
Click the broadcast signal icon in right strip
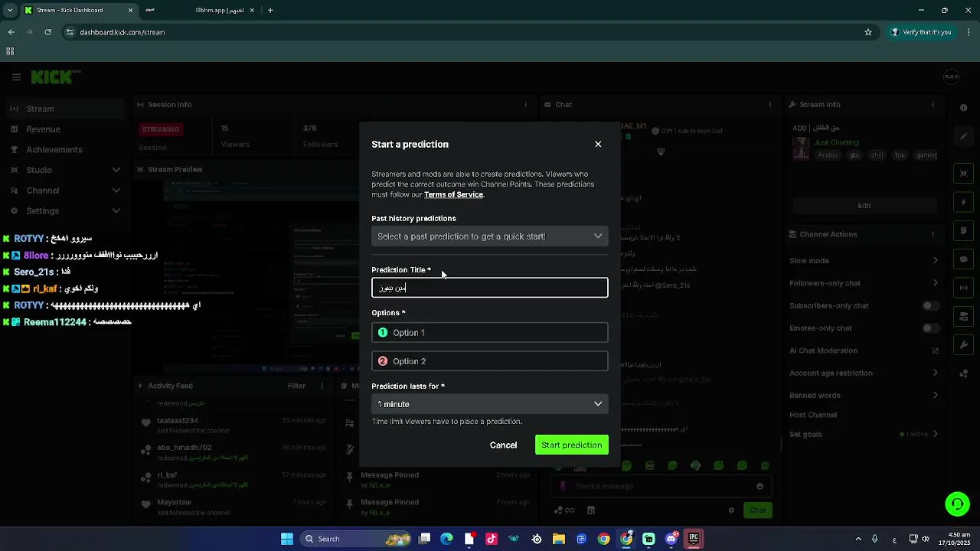click(964, 288)
